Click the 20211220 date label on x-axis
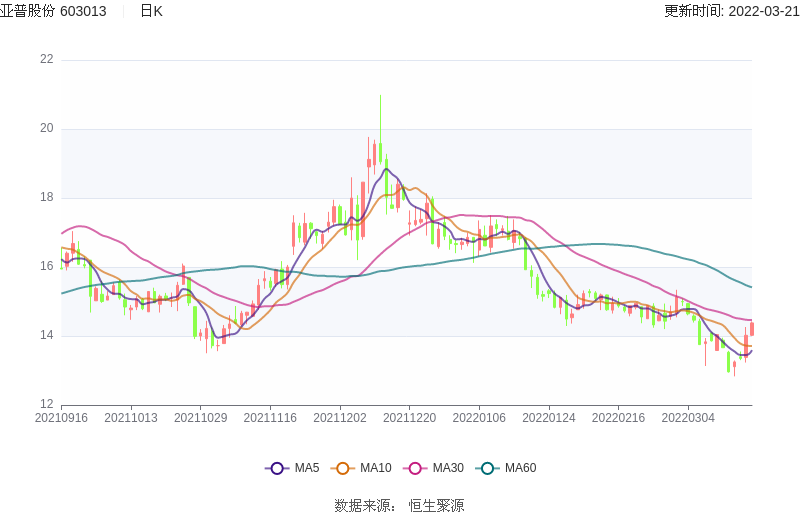The image size is (800, 517). (x=409, y=417)
